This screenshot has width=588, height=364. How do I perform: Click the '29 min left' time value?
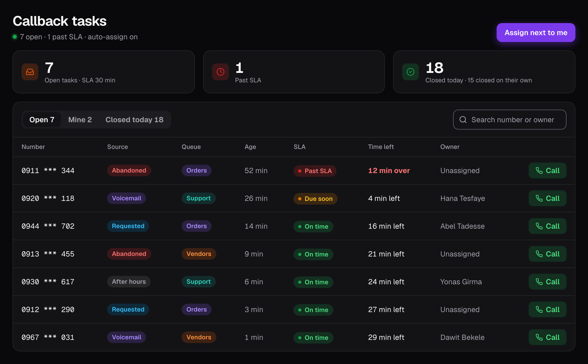coord(386,337)
